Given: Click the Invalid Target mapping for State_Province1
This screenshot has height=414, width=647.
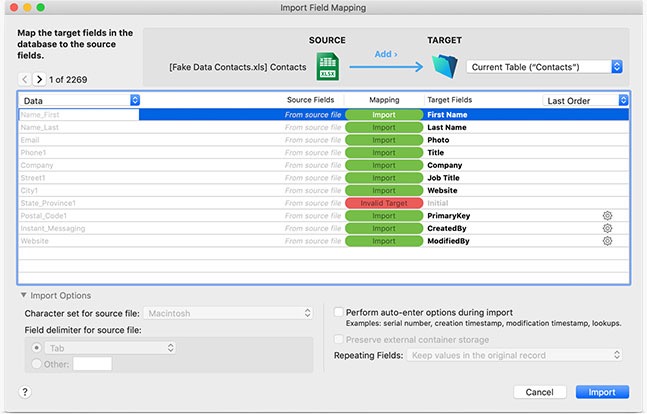Looking at the screenshot, I should [384, 203].
